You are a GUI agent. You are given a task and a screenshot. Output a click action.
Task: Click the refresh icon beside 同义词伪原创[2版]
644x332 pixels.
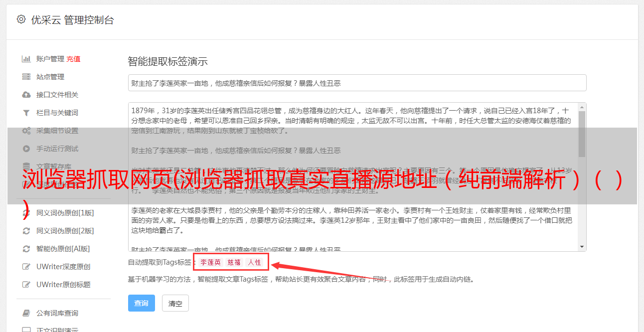pos(26,231)
